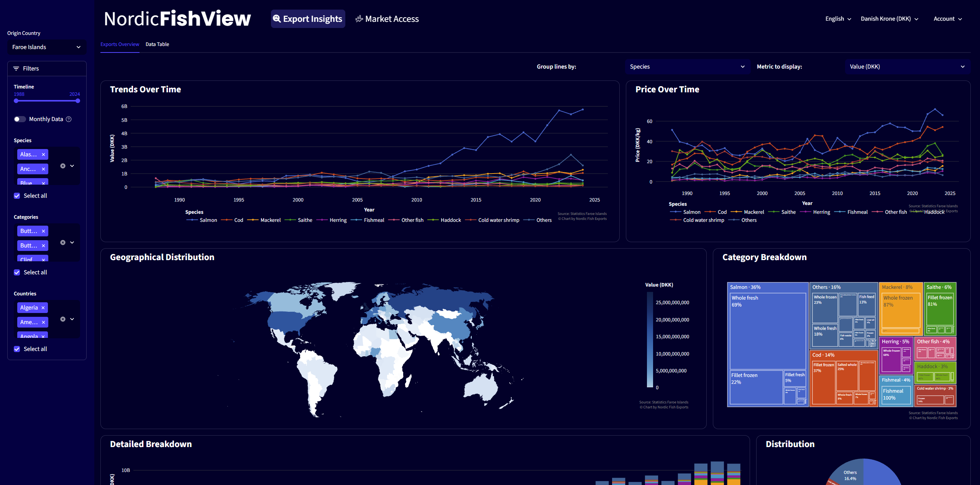Clear all selected Categories with the clear icon
980x485 pixels.
(x=63, y=242)
